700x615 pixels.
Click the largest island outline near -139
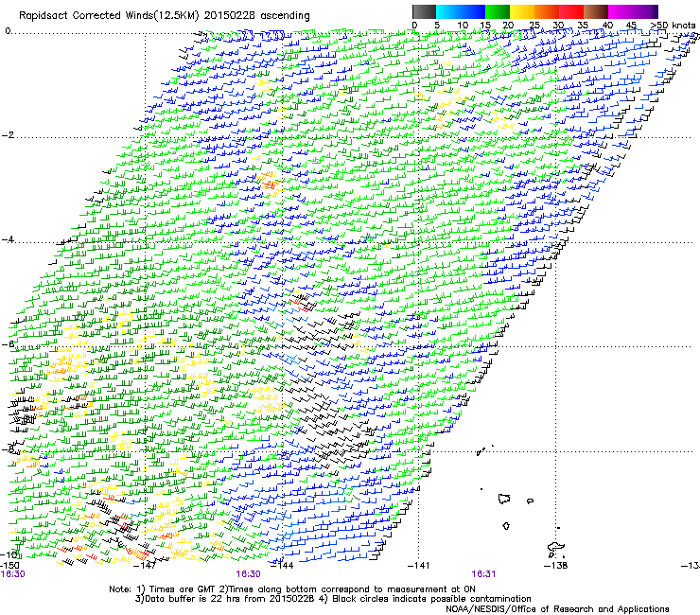click(x=504, y=499)
